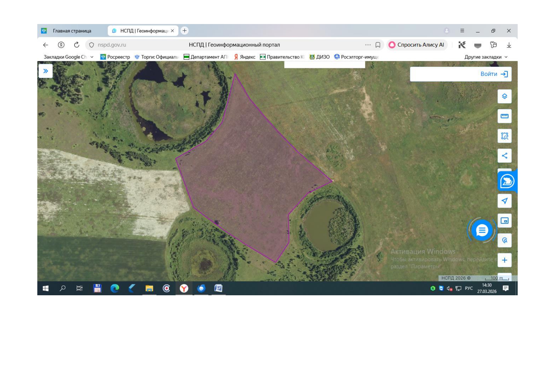
Task: Click the share map icon
Action: coord(504,156)
